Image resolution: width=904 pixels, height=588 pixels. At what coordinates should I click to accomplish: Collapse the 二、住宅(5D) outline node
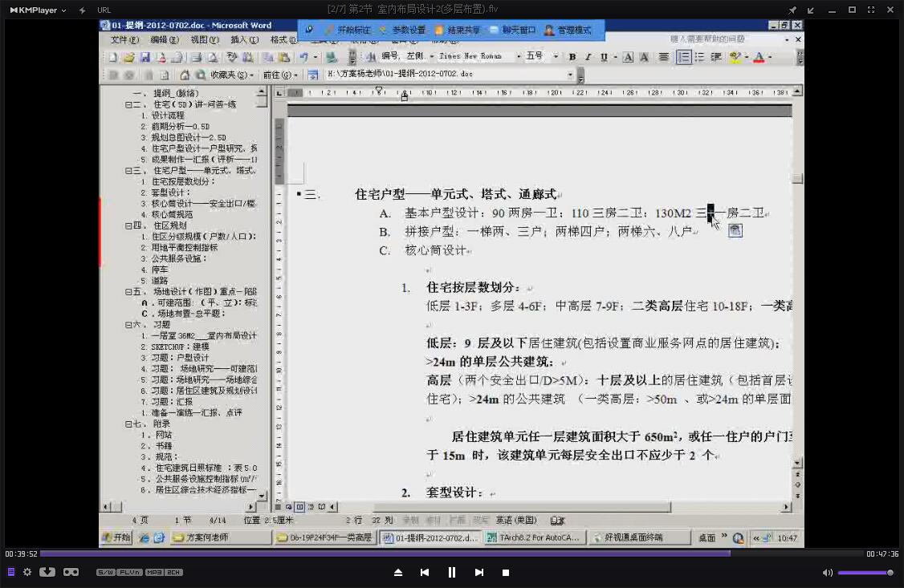click(128, 105)
